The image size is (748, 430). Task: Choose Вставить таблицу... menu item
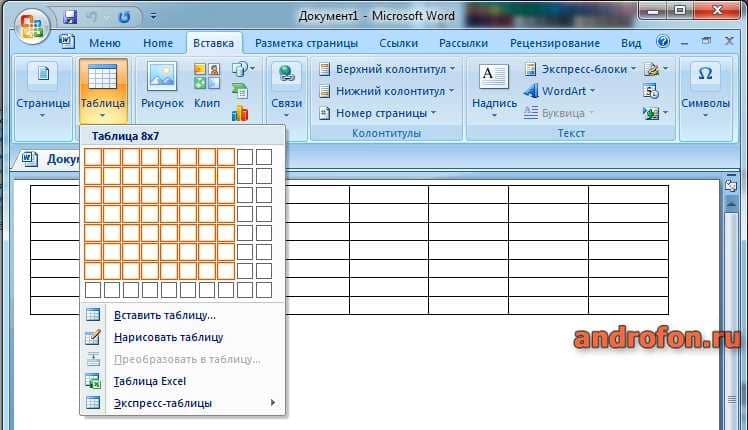tap(183, 315)
